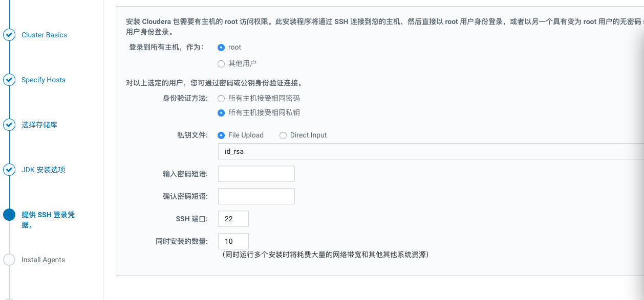Click the SSH 端口 port field
644x300 pixels.
click(x=233, y=219)
